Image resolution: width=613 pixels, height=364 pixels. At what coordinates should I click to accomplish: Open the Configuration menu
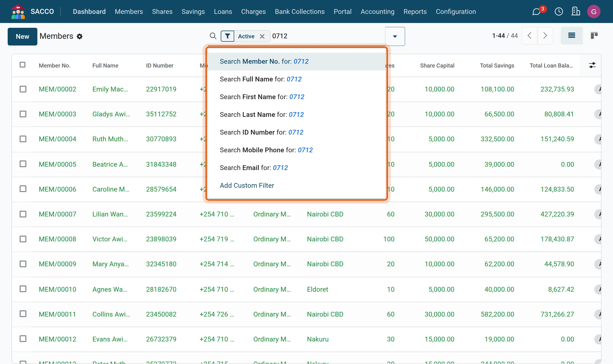pos(456,11)
